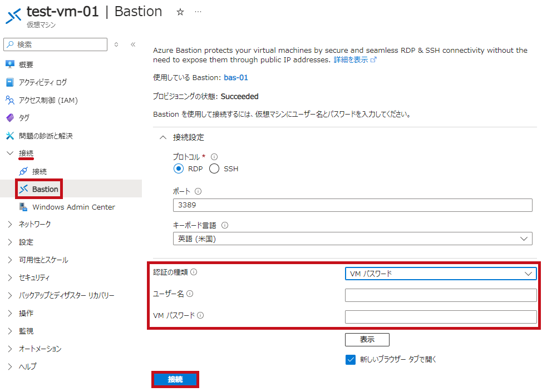The height and width of the screenshot is (392, 542).
Task: Click the Windows Admin Center icon
Action: [23, 207]
